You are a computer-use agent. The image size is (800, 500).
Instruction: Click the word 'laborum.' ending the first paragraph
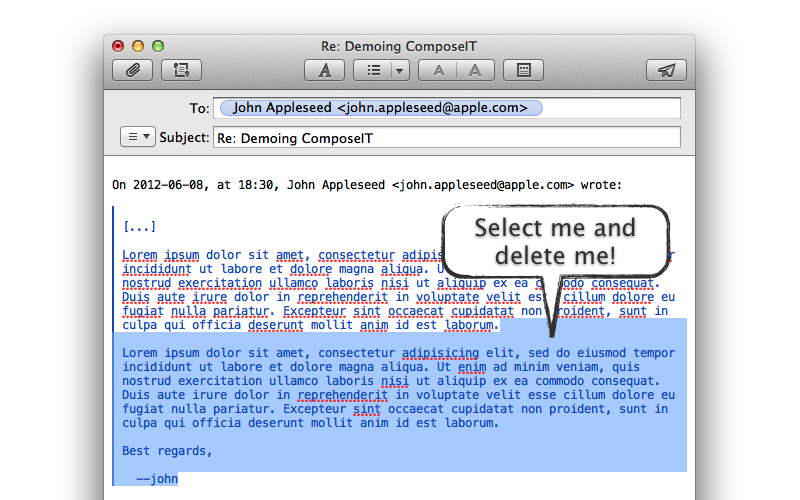(472, 325)
